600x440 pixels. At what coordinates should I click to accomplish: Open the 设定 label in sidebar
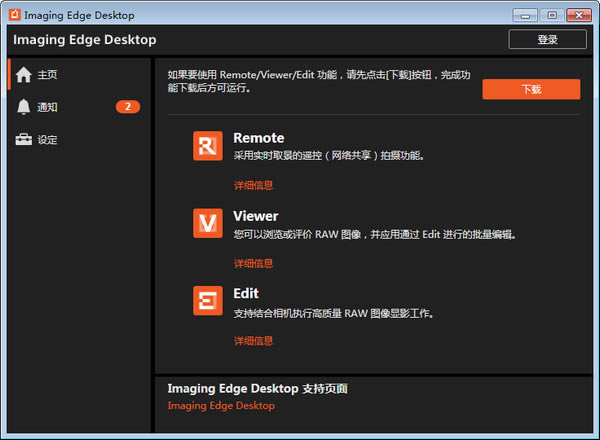[x=47, y=140]
